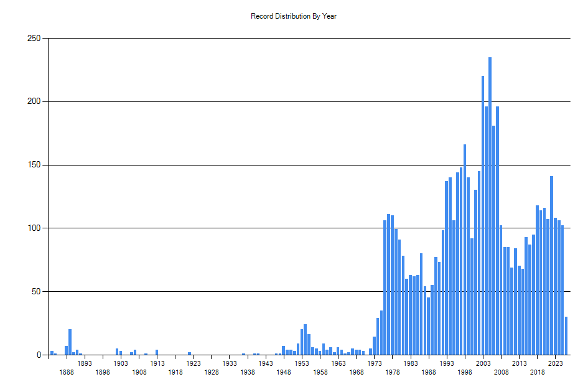Screen dimensions: 588x392
Task: Select the 50 label on the y-axis
Action: (35, 292)
